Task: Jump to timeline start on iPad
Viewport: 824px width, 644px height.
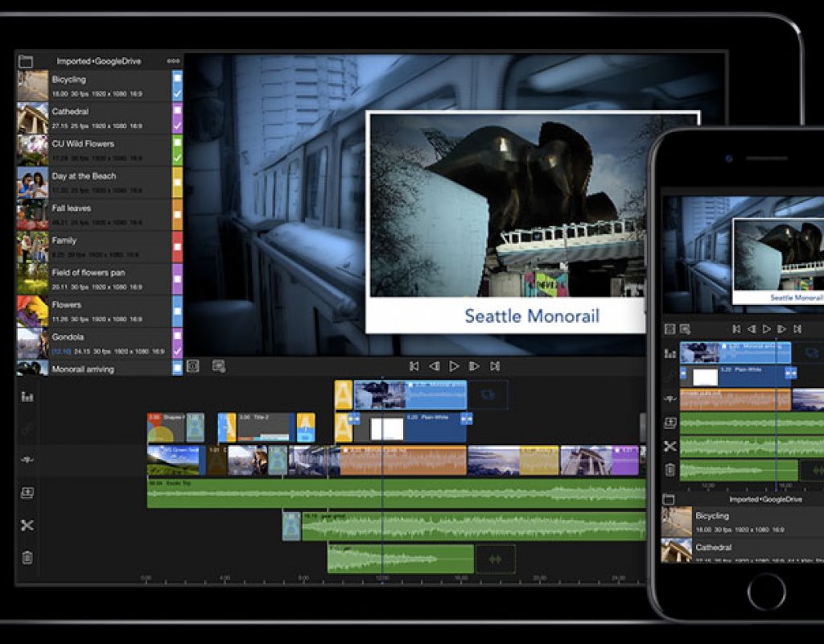Action: (x=414, y=366)
